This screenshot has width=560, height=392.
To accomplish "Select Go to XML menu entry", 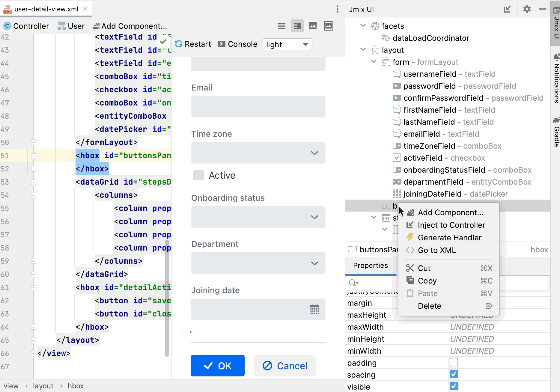I will click(x=436, y=250).
